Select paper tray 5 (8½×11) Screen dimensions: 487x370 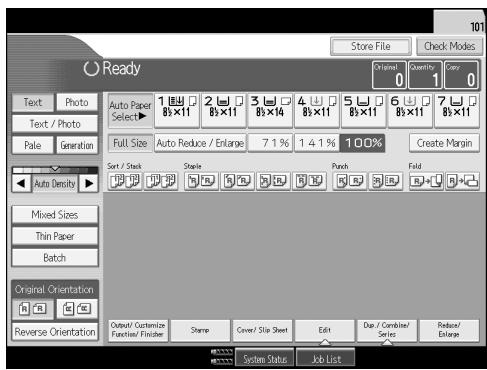(364, 111)
